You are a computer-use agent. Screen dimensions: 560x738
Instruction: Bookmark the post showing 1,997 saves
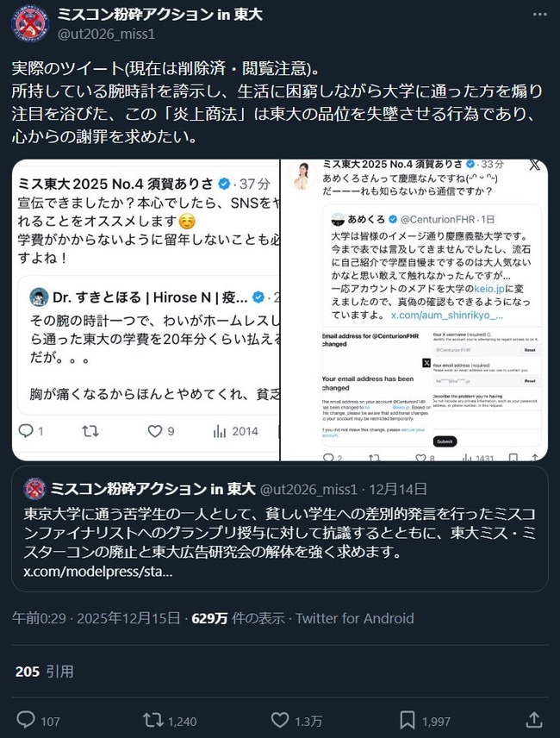(407, 720)
